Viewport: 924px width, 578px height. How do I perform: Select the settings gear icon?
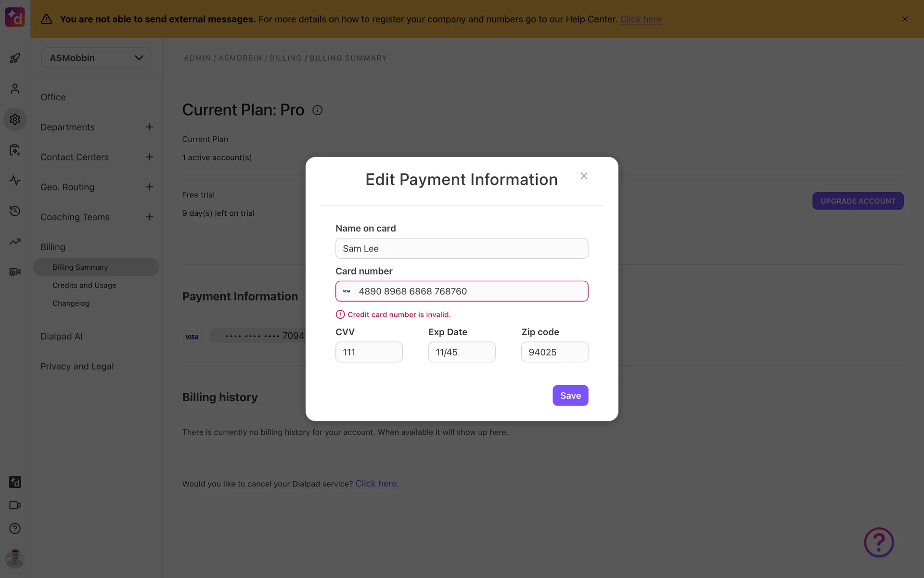15,119
